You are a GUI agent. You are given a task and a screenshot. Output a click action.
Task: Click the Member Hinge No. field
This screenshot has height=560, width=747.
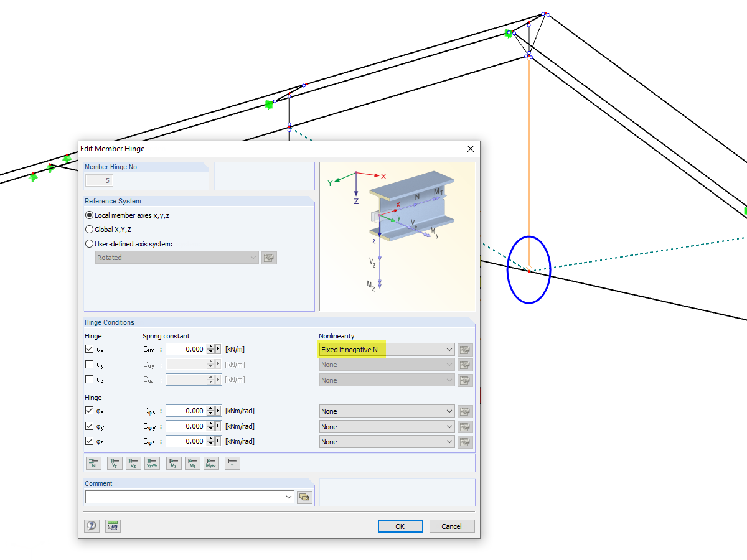100,180
